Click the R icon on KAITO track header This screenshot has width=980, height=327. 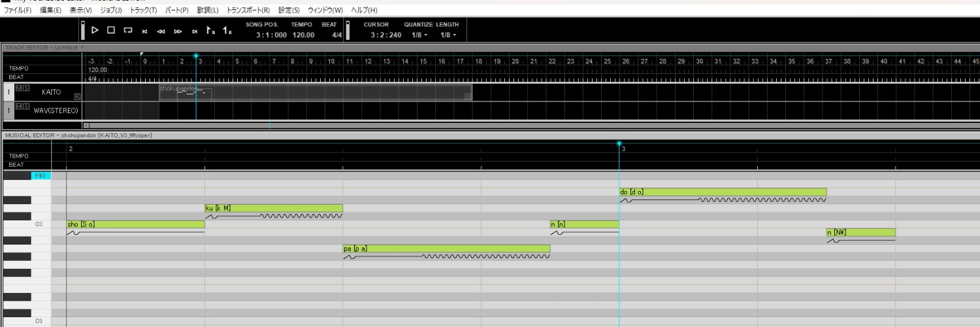pos(77,96)
